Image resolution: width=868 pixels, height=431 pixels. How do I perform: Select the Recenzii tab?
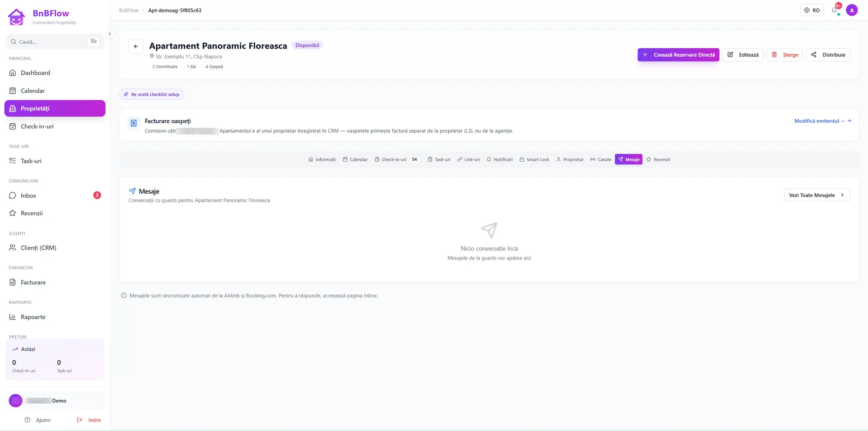(658, 159)
